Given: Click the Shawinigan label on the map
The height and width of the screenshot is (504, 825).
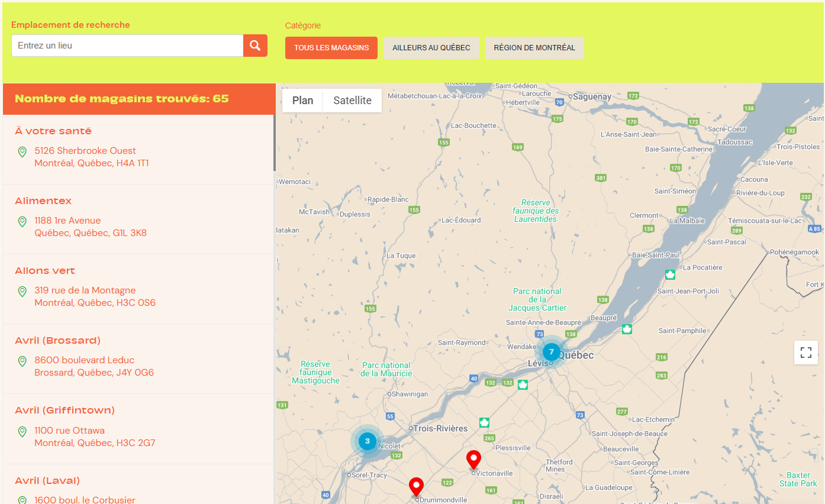Looking at the screenshot, I should coord(410,394).
